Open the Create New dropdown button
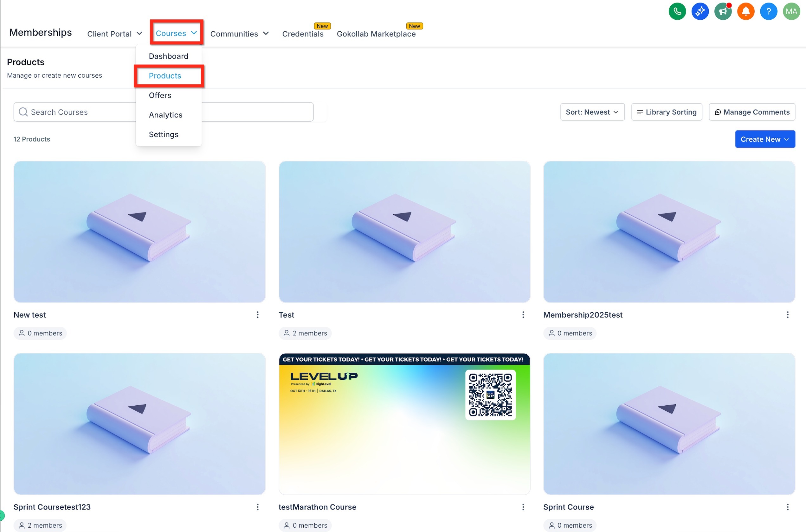 [x=765, y=139]
